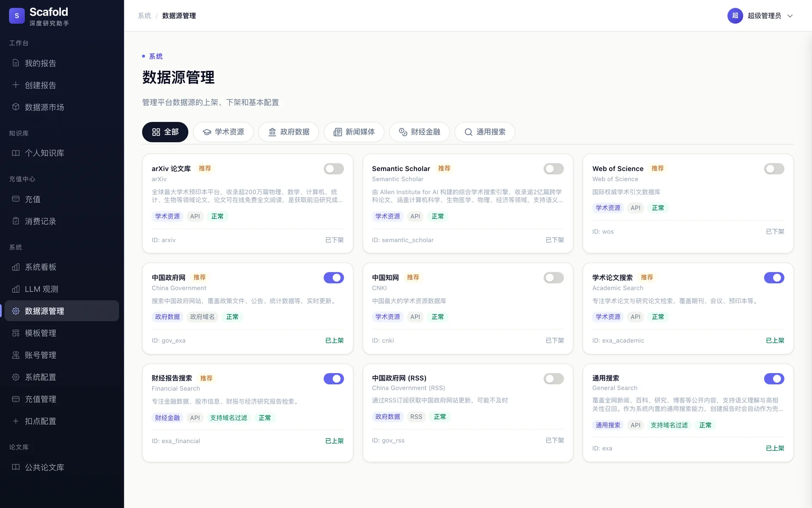Click the 已下架 status on cnki card
The image size is (812, 508).
pos(555,340)
